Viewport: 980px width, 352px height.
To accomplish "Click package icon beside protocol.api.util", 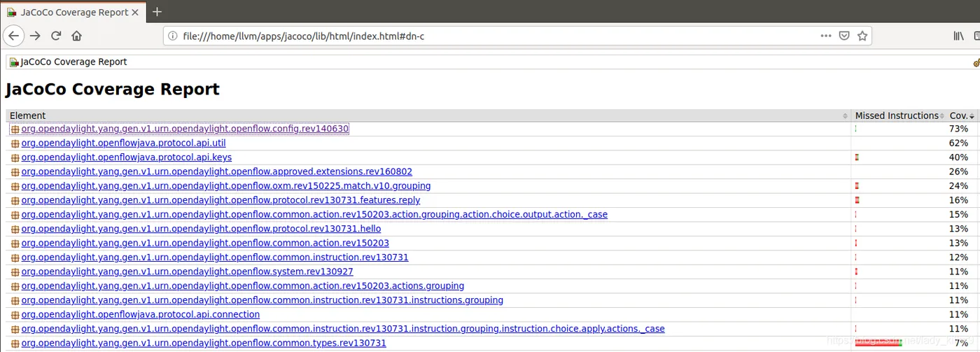I will click(15, 143).
